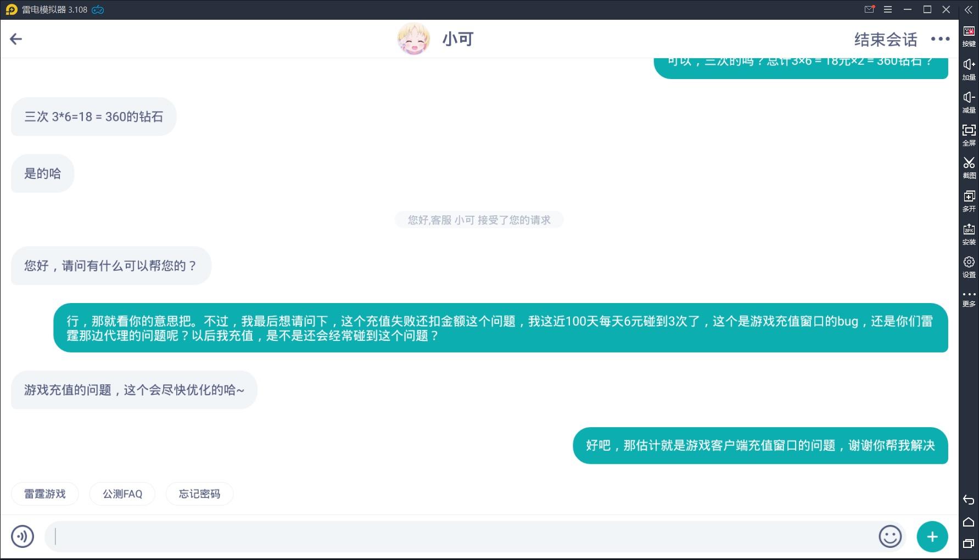
Task: Open the three-dot chat options menu
Action: (x=940, y=39)
